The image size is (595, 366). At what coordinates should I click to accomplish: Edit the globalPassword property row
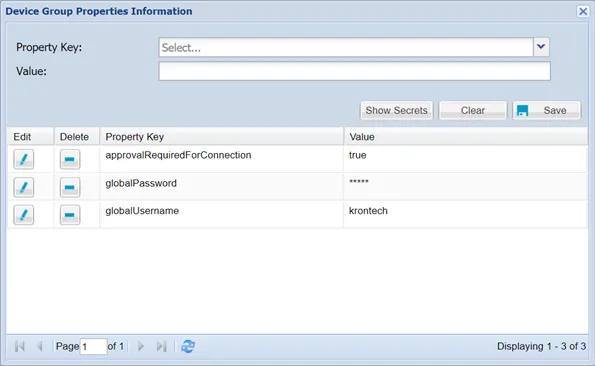click(x=24, y=187)
